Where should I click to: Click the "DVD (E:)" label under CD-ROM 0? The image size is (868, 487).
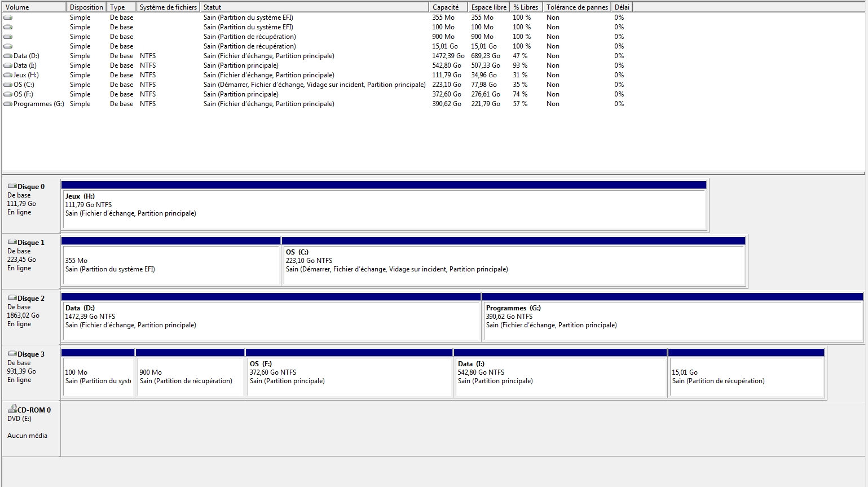click(20, 419)
